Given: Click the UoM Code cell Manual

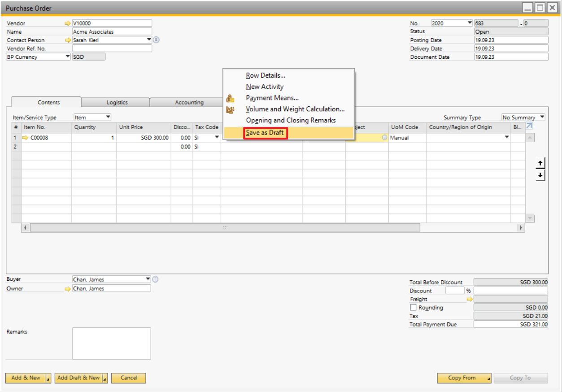Looking at the screenshot, I should pos(408,138).
